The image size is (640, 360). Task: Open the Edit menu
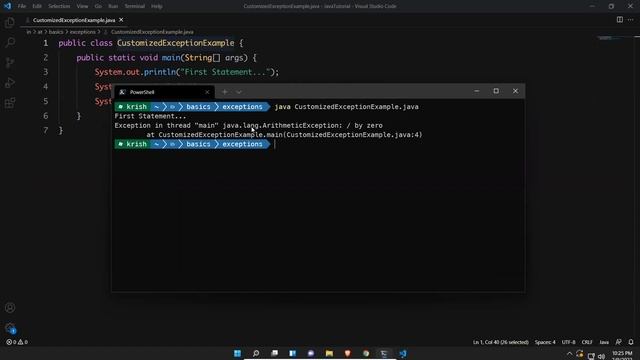[x=37, y=6]
